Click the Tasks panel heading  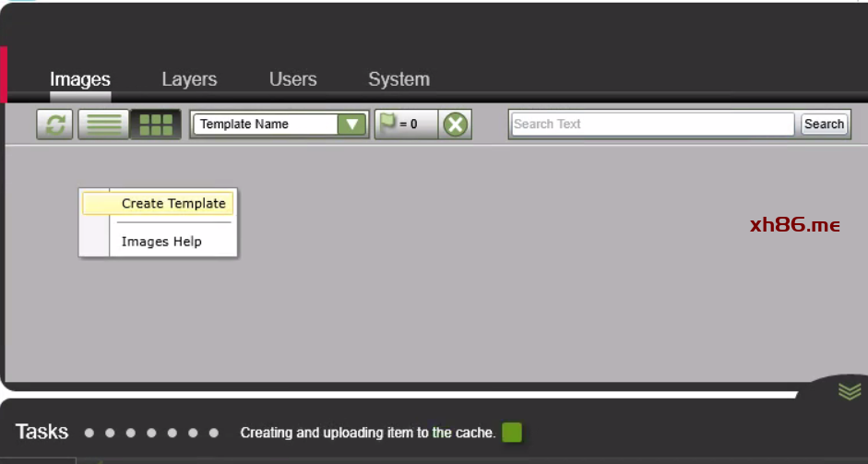pyautogui.click(x=42, y=431)
